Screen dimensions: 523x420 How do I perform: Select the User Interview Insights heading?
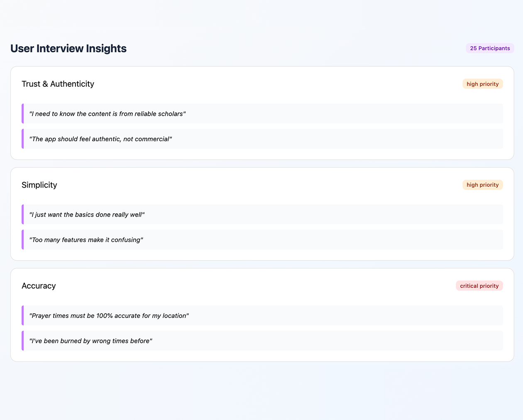point(68,49)
